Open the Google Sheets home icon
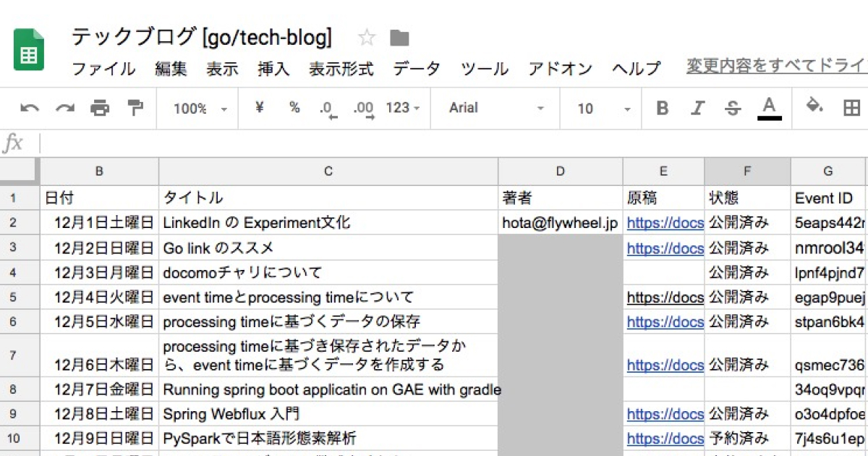The height and width of the screenshot is (456, 868). pyautogui.click(x=29, y=50)
